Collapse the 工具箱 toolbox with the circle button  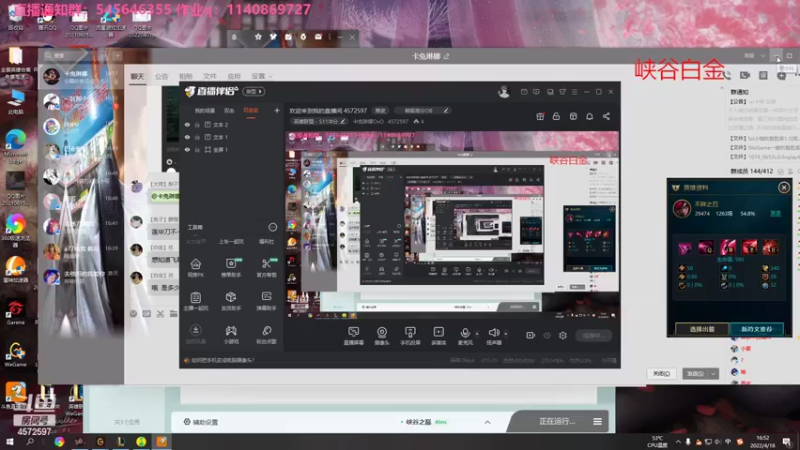272,227
